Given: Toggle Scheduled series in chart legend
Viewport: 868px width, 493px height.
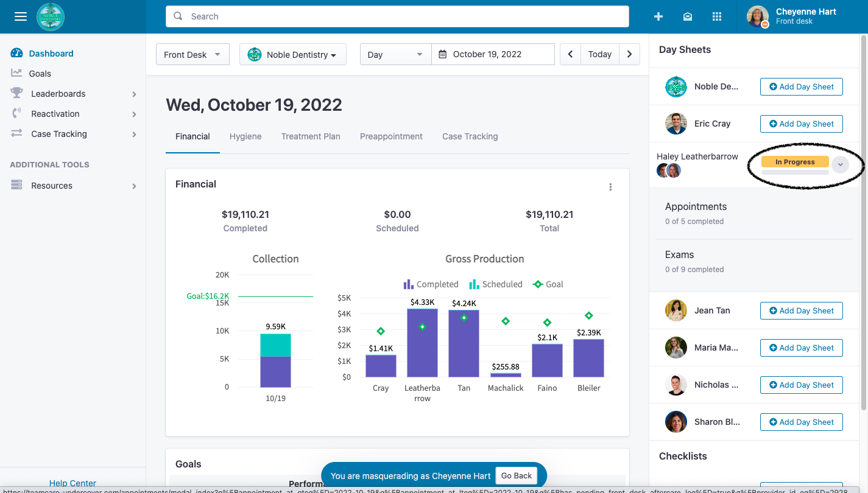Looking at the screenshot, I should pyautogui.click(x=496, y=284).
